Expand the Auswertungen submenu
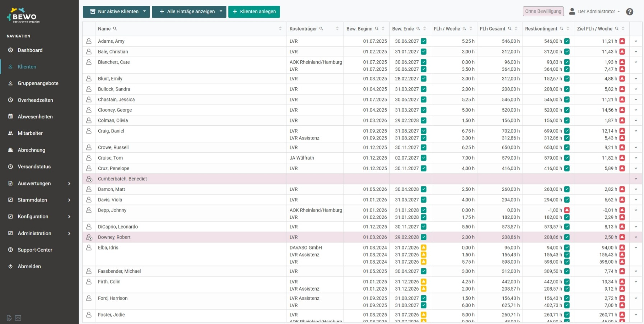Image resolution: width=644 pixels, height=324 pixels. point(69,184)
